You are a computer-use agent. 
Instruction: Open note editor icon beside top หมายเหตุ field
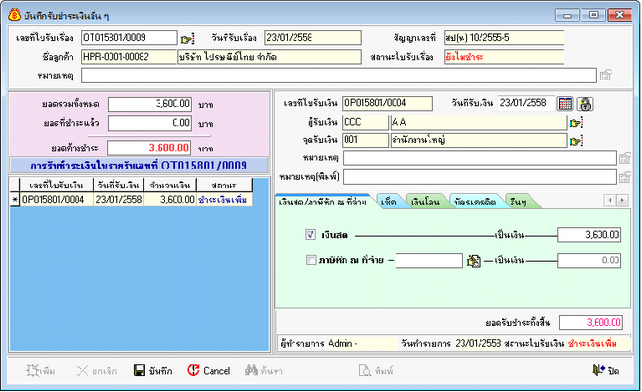click(606, 75)
